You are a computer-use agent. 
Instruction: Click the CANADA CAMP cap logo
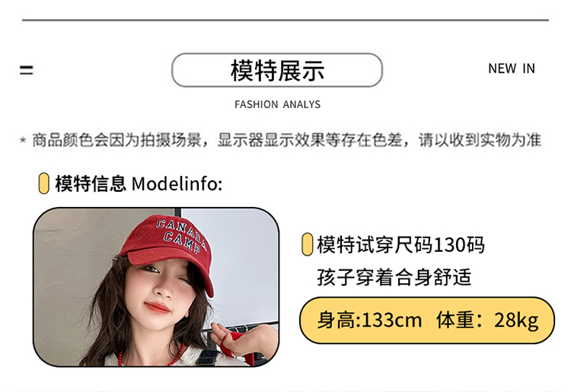[182, 235]
